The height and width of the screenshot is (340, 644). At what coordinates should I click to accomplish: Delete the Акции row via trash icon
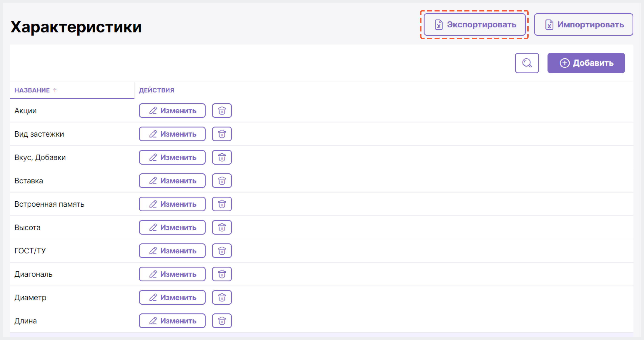[x=222, y=111]
